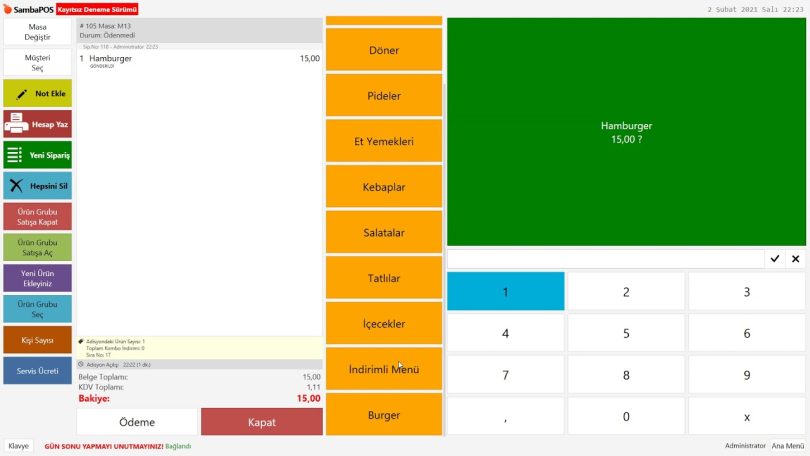810x456 pixels.
Task: Select the Pideler category
Action: coord(384,96)
